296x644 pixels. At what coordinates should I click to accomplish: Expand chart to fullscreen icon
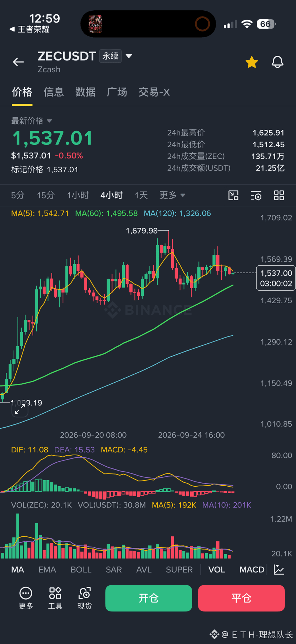(x=20, y=409)
